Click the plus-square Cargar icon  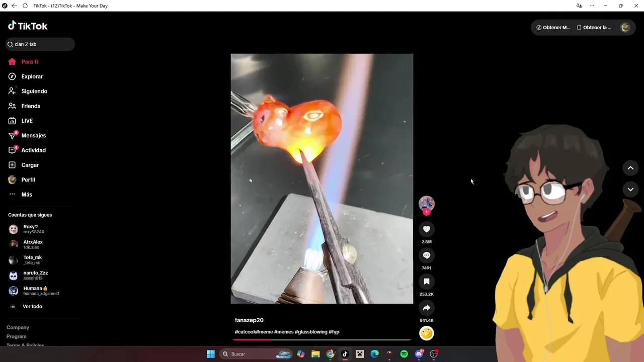[x=12, y=165]
